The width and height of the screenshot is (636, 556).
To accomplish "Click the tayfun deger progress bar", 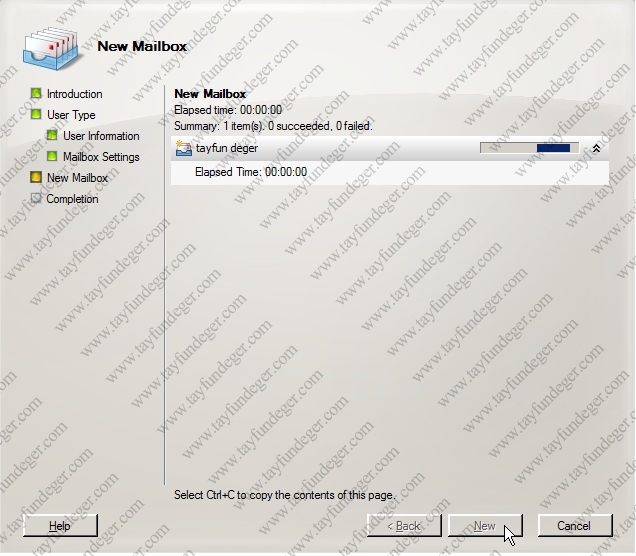I will tap(529, 148).
